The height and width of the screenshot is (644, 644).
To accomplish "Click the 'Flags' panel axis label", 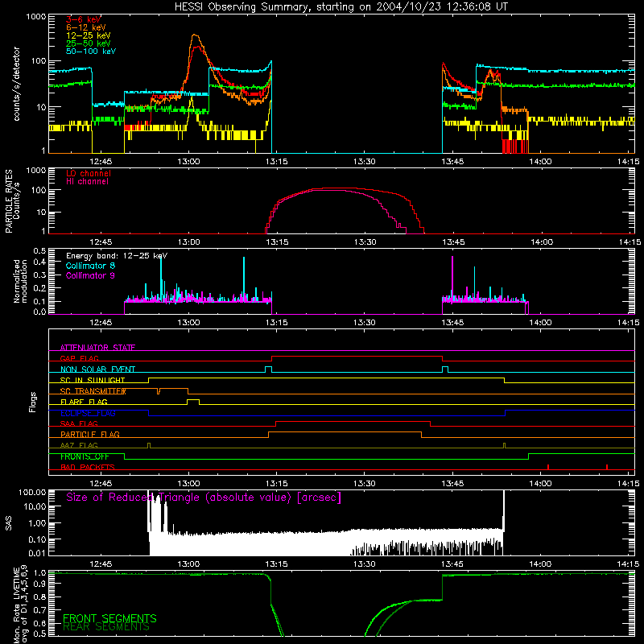I will (33, 402).
